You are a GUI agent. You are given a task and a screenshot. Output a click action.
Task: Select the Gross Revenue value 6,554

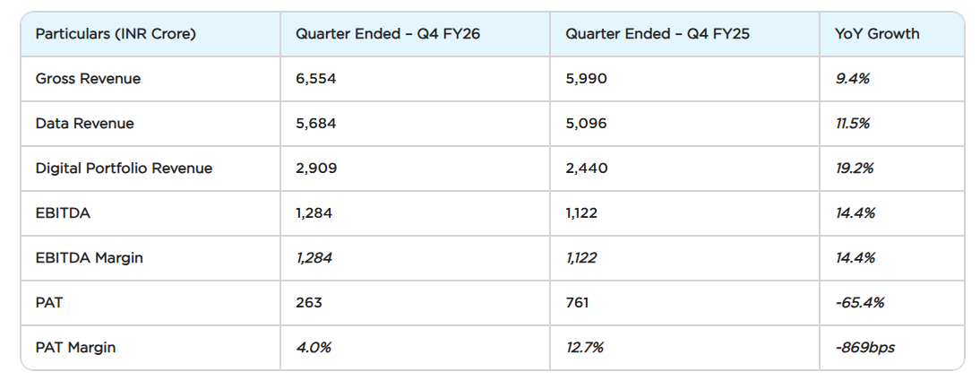coord(315,79)
